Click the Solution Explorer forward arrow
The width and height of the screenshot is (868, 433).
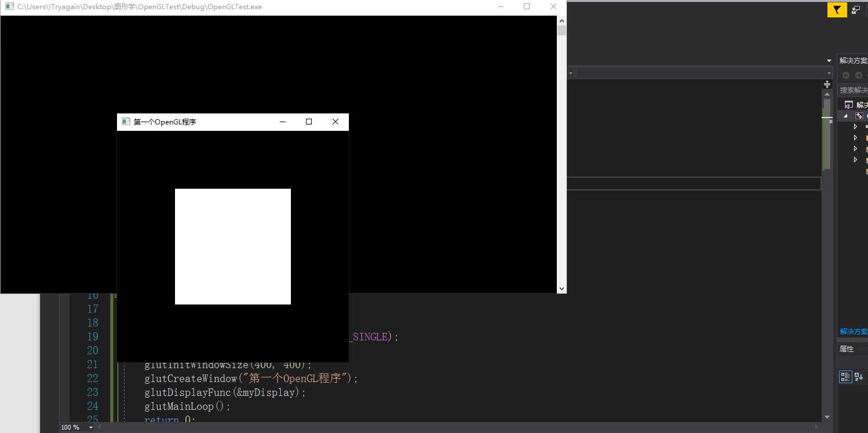(x=858, y=75)
